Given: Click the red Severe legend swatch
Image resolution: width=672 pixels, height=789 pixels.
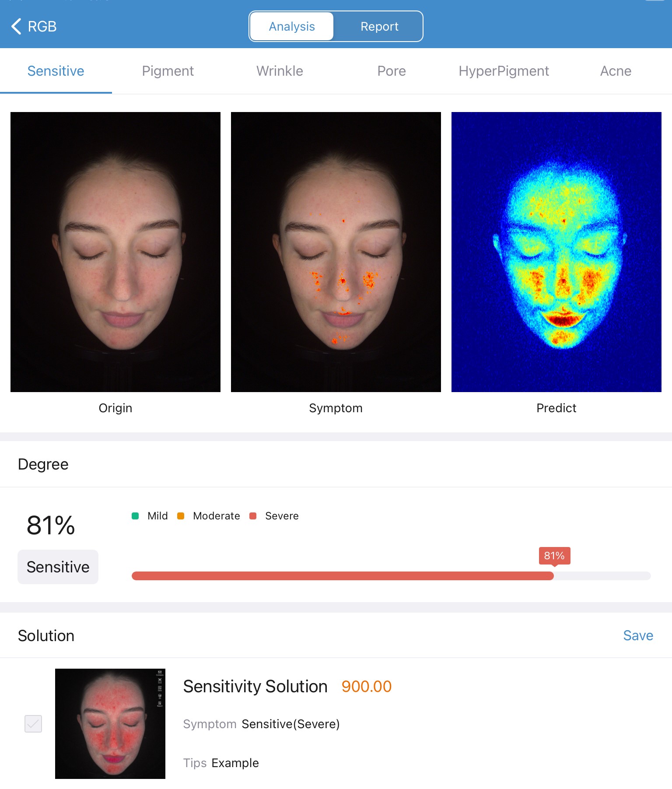Looking at the screenshot, I should [253, 516].
